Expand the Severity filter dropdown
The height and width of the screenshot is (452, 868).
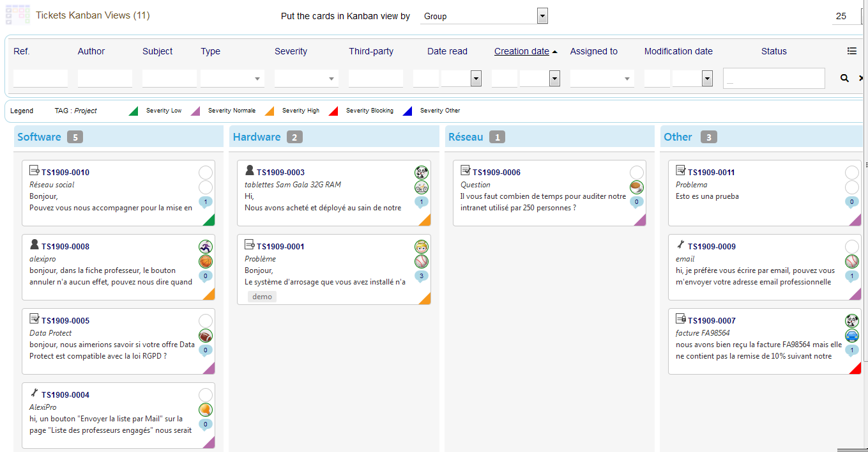307,79
